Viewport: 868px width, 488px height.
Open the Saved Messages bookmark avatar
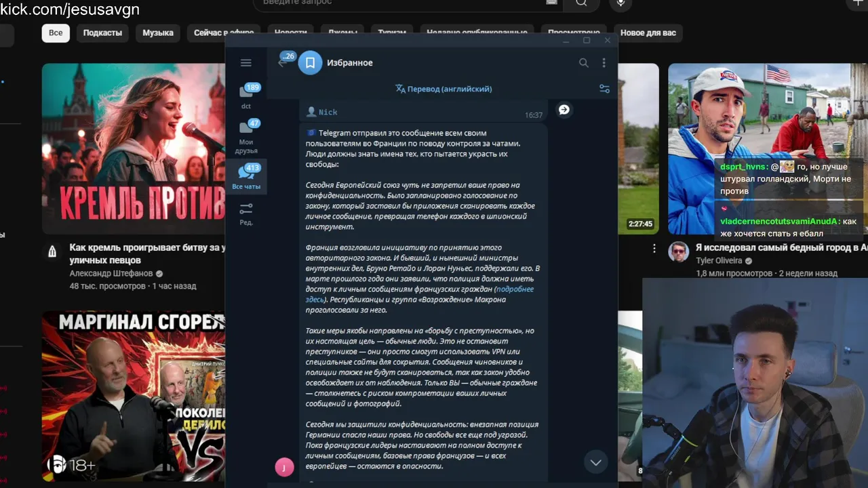(310, 63)
